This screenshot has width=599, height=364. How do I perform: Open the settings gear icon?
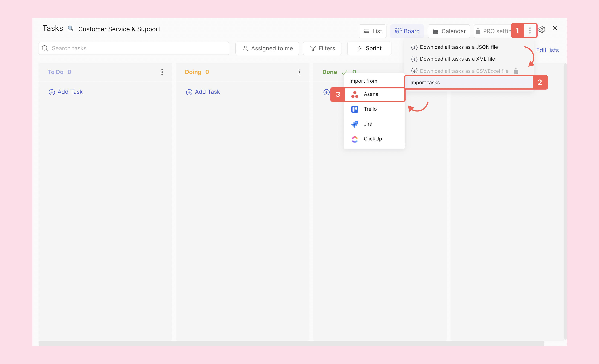(x=542, y=29)
